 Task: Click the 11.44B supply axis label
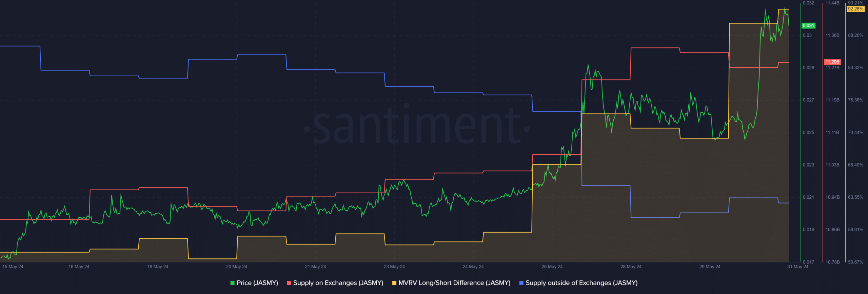coord(832,3)
